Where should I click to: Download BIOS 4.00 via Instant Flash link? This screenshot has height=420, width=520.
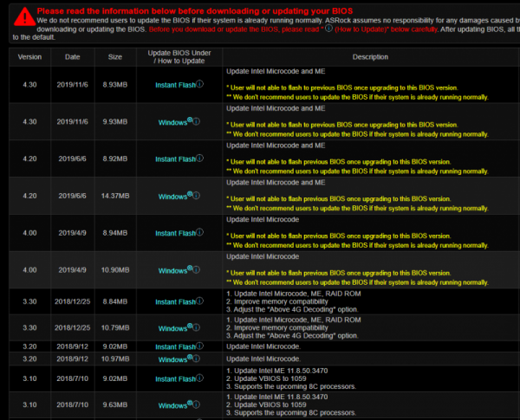(175, 234)
